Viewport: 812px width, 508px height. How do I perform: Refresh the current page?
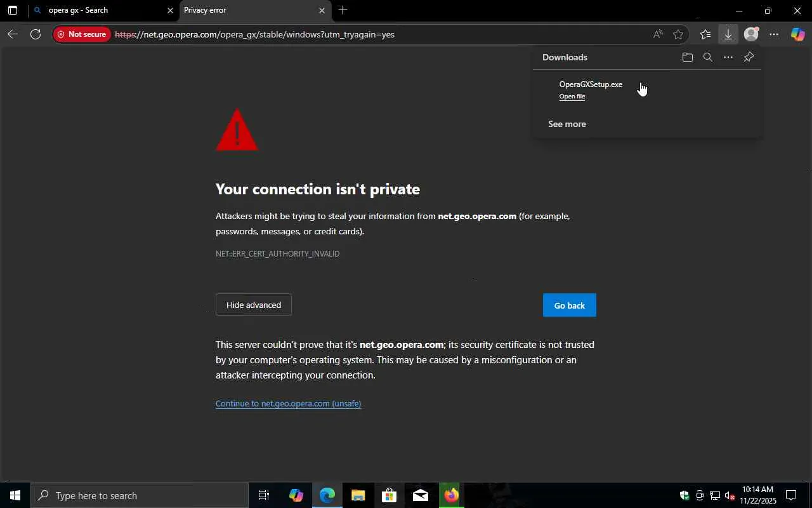pos(36,34)
